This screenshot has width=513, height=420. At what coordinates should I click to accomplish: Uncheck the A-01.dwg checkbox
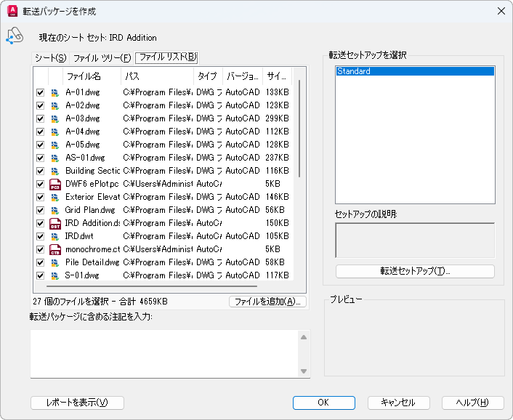(x=40, y=92)
